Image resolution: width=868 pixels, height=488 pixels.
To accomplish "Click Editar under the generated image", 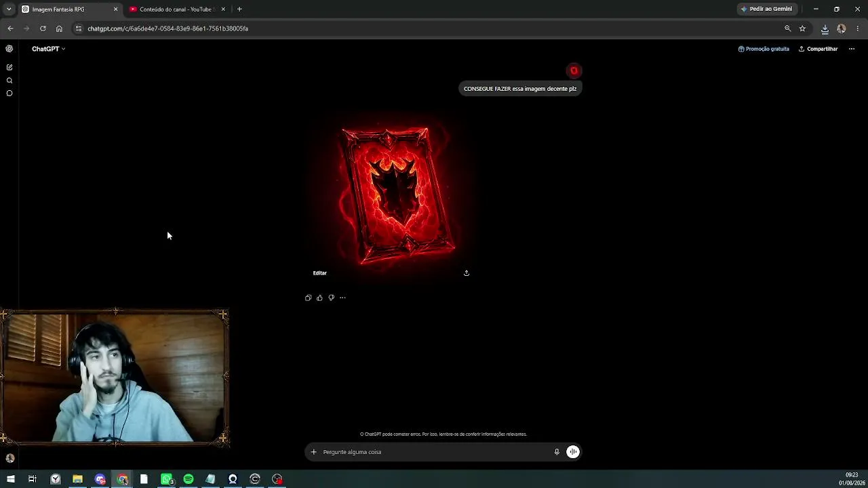I will (x=319, y=273).
